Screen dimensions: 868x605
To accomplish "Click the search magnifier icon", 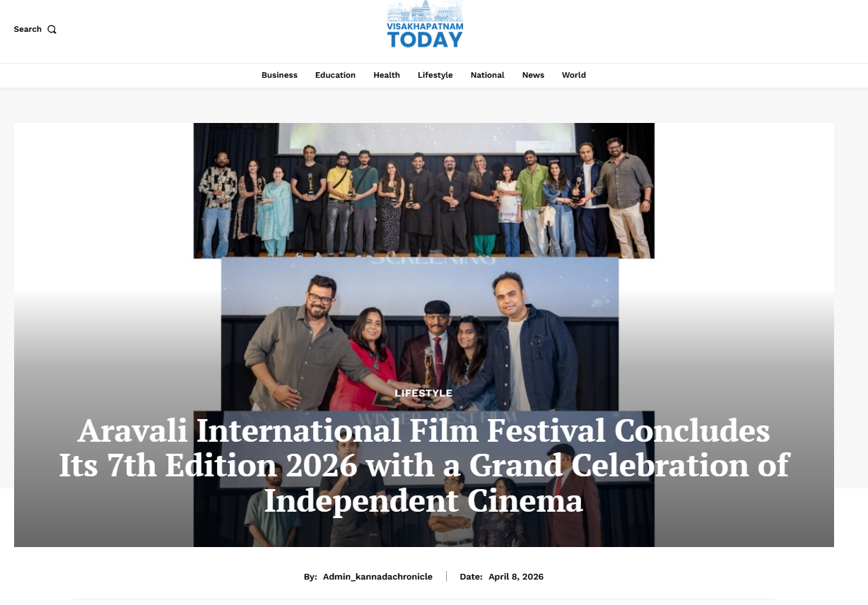I will pyautogui.click(x=52, y=30).
